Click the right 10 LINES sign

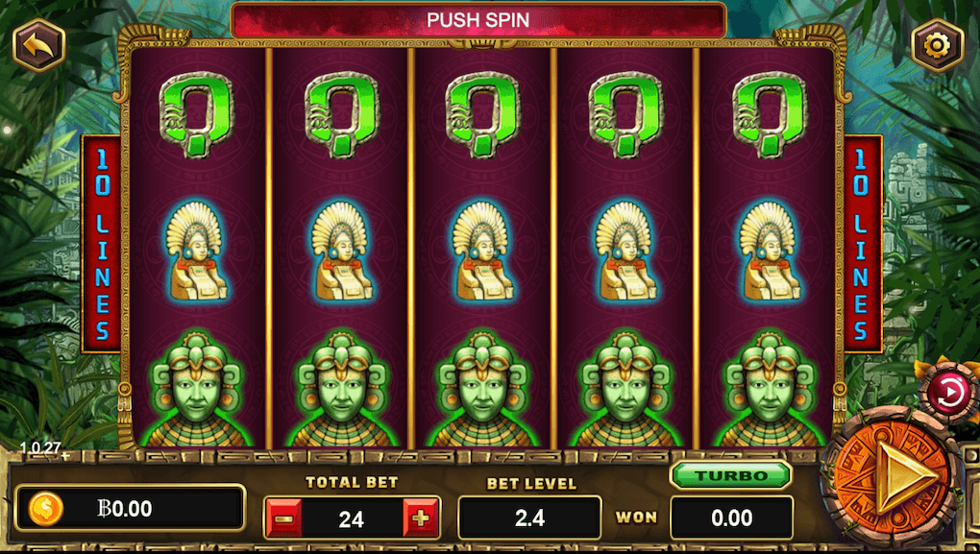click(x=862, y=244)
